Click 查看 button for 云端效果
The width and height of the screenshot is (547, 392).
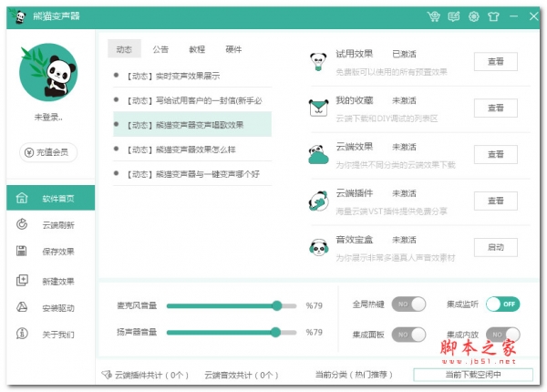point(495,154)
